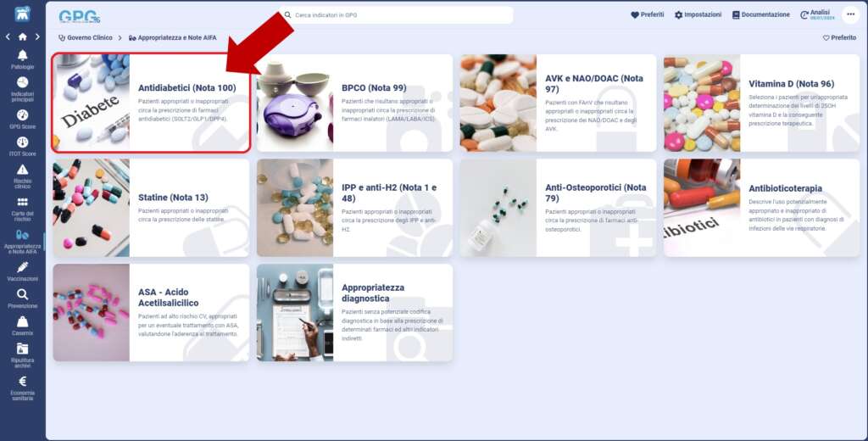Click the GPG Score gauge icon
The image size is (868, 441).
pyautogui.click(x=22, y=115)
